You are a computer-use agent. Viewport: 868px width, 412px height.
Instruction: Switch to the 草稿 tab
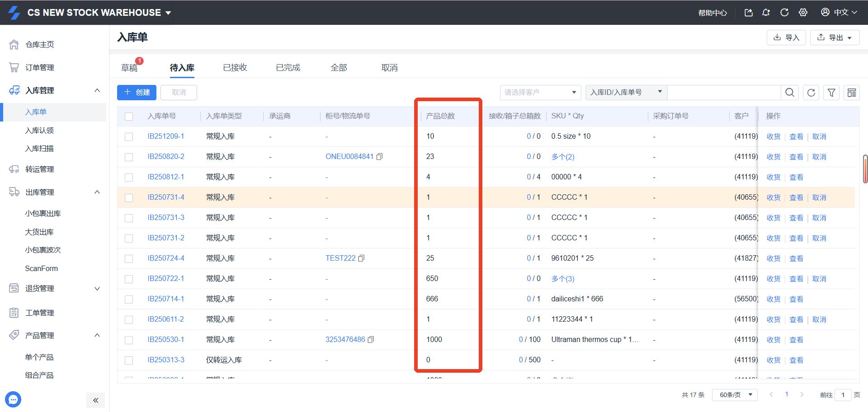tap(129, 68)
